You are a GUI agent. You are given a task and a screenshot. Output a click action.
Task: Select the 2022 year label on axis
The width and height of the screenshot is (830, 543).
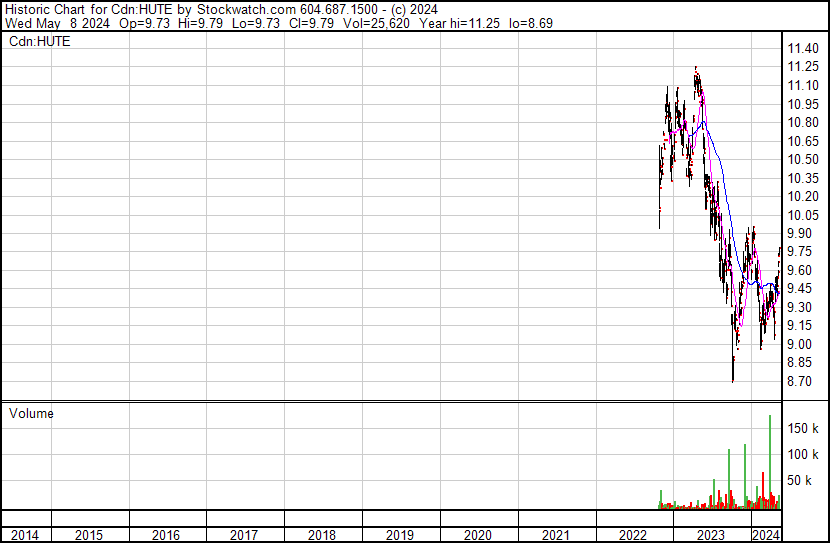pos(633,535)
